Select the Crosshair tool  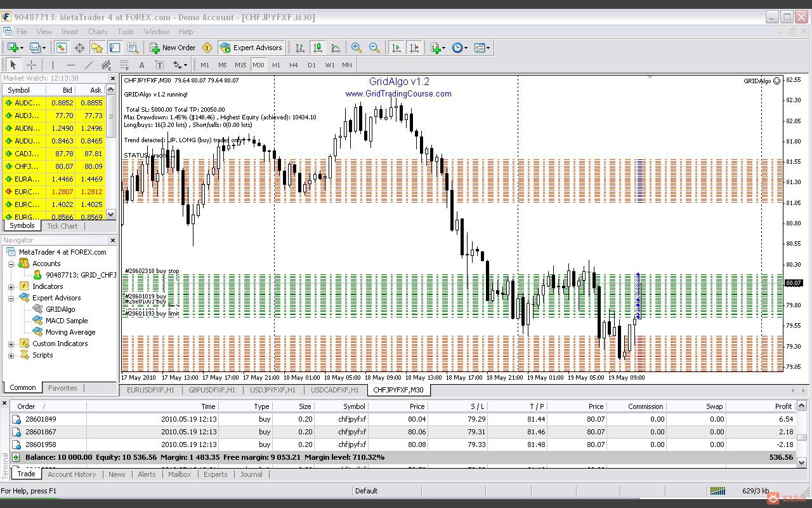tap(32, 64)
